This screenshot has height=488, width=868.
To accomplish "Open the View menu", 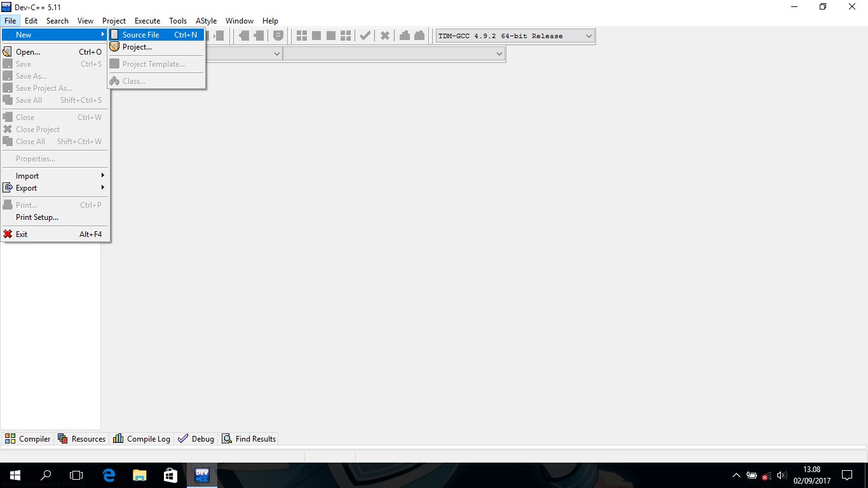I will [85, 21].
